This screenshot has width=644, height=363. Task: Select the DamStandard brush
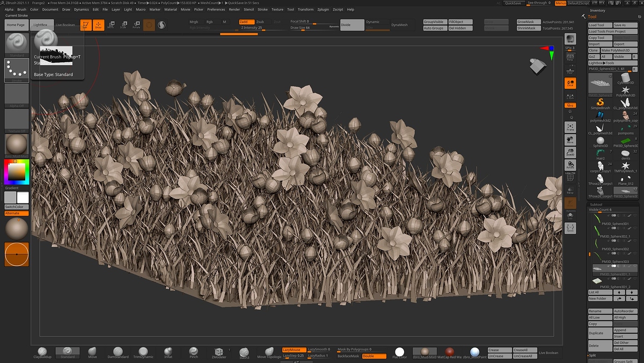pyautogui.click(x=118, y=353)
